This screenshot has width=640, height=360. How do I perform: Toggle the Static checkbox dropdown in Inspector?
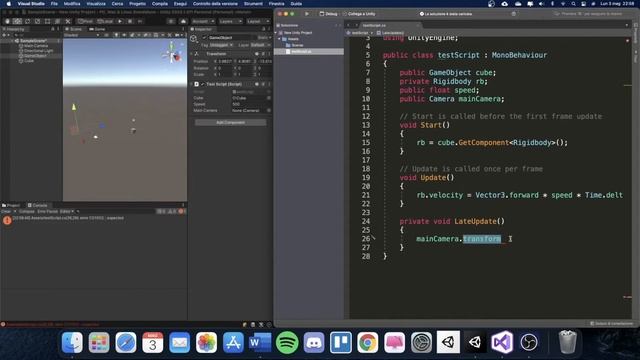pos(264,38)
